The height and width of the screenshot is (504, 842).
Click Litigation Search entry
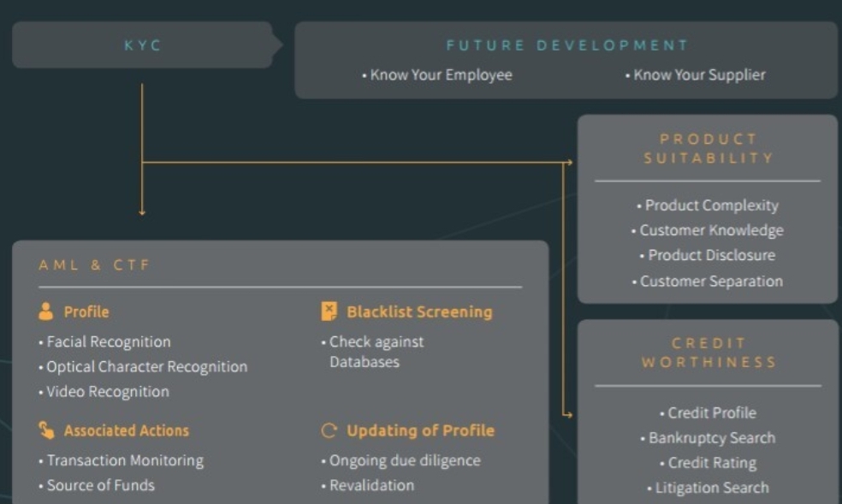[708, 488]
